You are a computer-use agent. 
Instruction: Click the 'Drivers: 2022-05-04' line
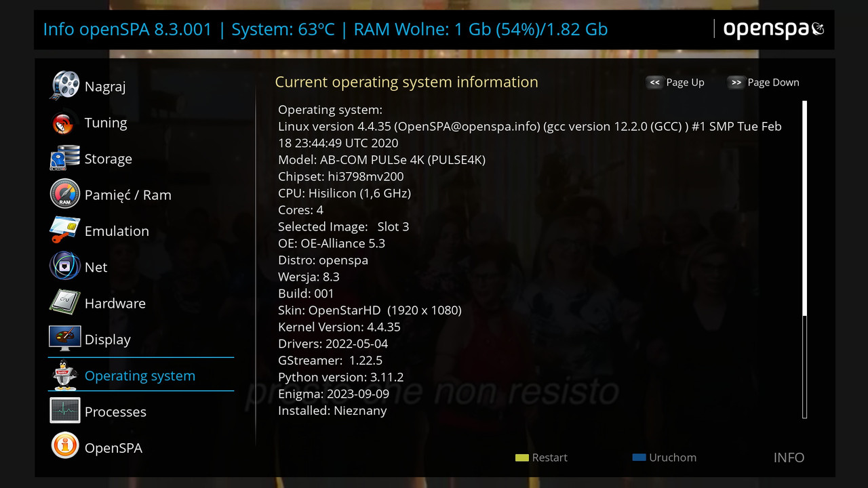pyautogui.click(x=333, y=344)
